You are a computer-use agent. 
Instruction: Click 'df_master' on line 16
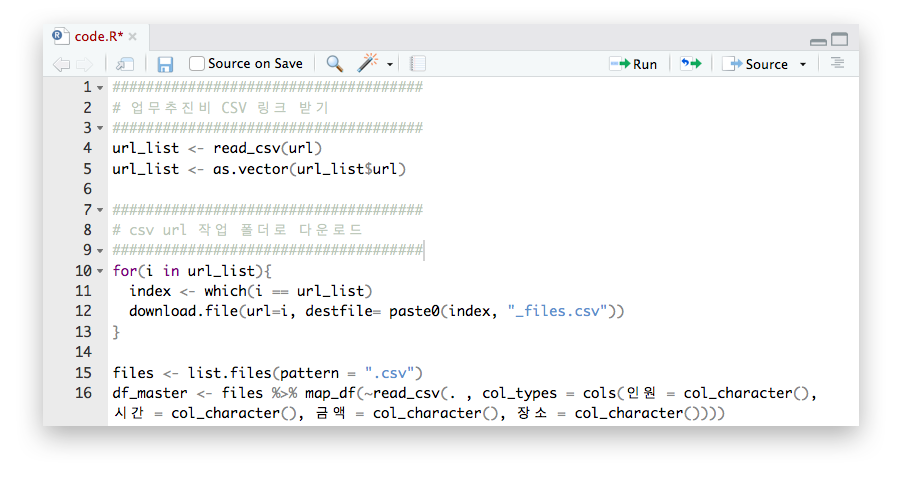(x=150, y=393)
